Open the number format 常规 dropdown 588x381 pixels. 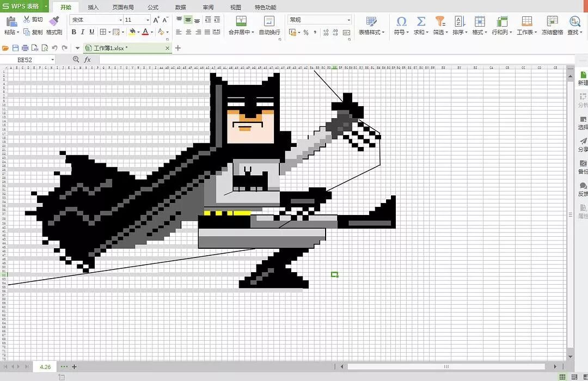(349, 20)
